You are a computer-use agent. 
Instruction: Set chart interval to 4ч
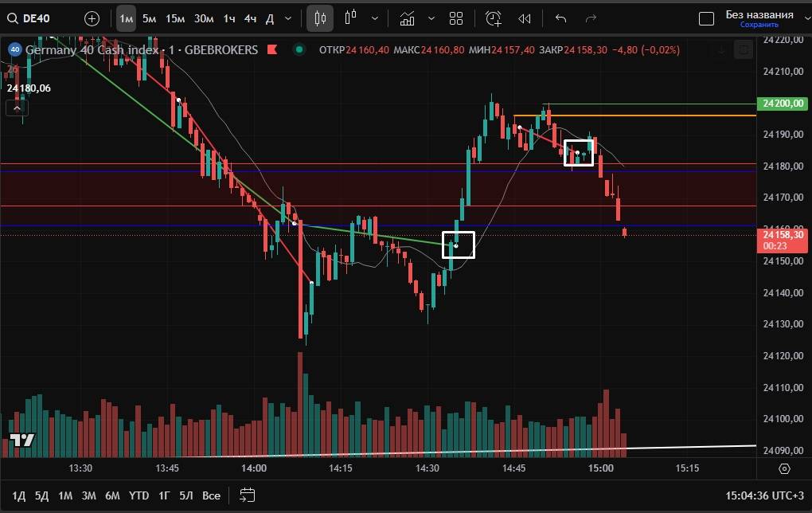[250, 19]
